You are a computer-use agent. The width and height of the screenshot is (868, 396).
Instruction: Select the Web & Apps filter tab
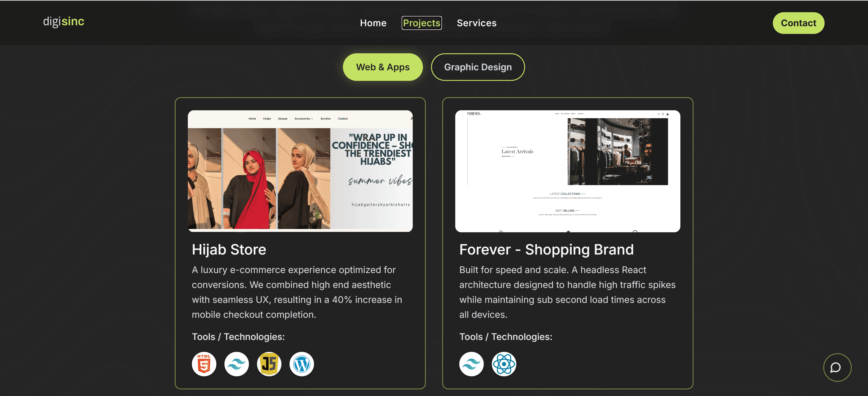click(383, 67)
